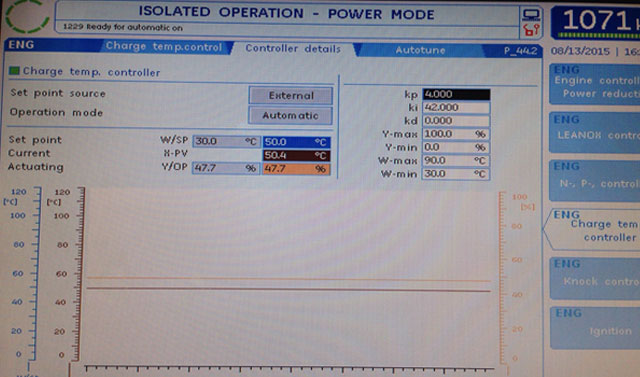
Task: Switch to the Controller details tab
Action: point(293,49)
